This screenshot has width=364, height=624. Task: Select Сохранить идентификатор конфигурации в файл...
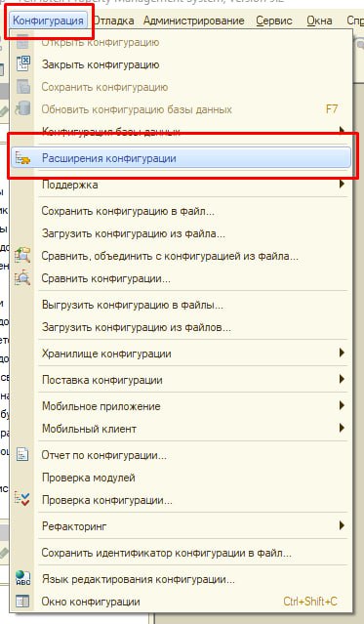pyautogui.click(x=167, y=553)
